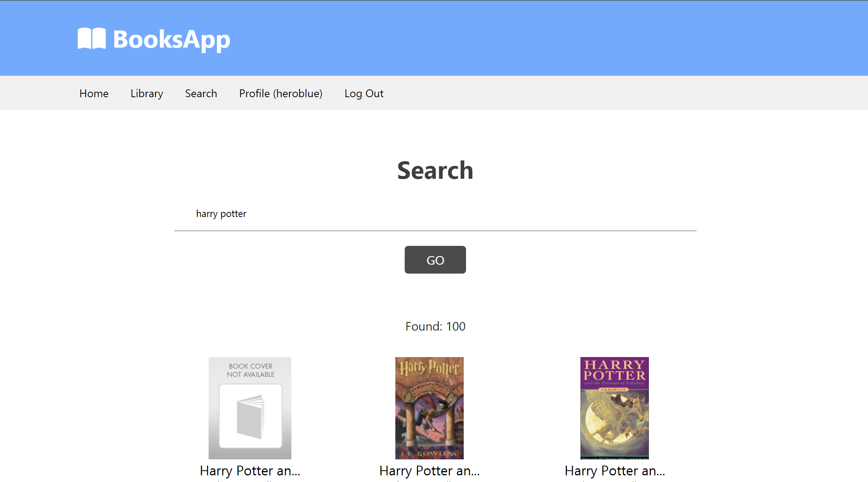Open the Prisoner of Azkaban cover
Image resolution: width=868 pixels, height=482 pixels.
(x=614, y=408)
